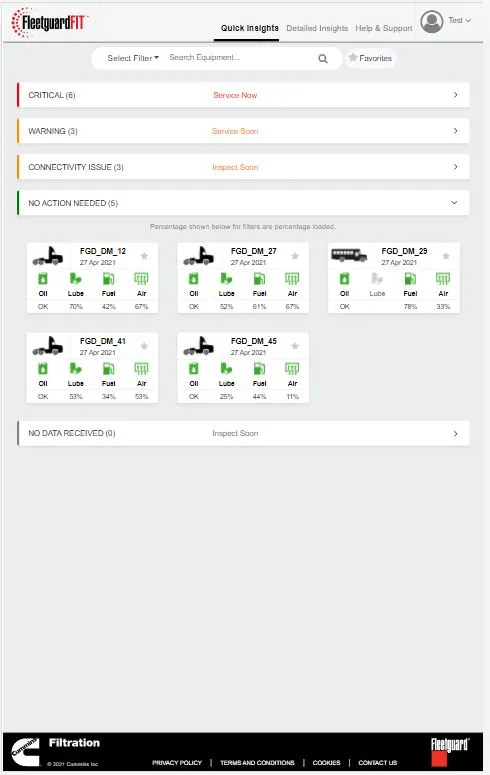Expand the CONNECTIVITY ISSUE (3) section
Viewport: 490px width, 775px height.
243,167
